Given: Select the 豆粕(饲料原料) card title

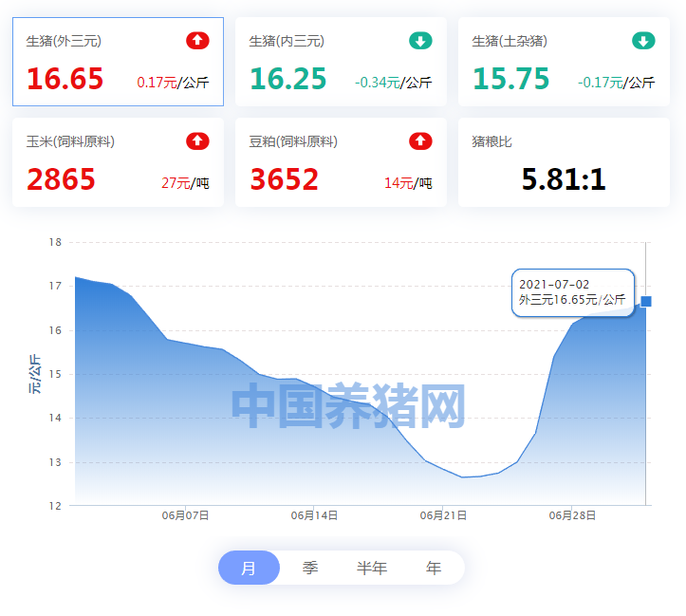Looking at the screenshot, I should pos(293,141).
